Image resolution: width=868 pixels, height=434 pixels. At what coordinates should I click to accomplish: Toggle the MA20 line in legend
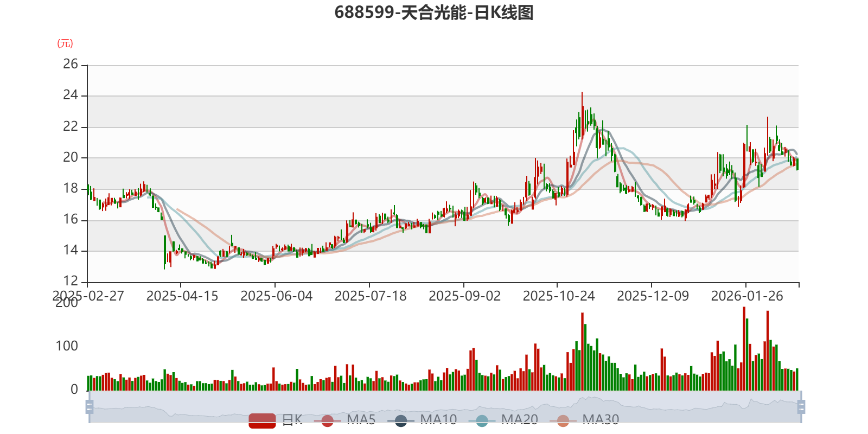pyautogui.click(x=503, y=420)
